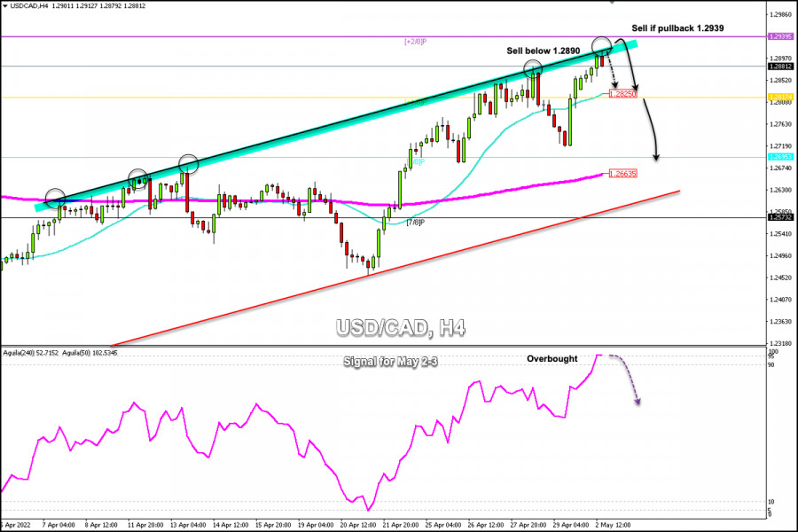This screenshot has width=798, height=532.
Task: Click the 1.27630 price scale value
Action: tap(781, 124)
